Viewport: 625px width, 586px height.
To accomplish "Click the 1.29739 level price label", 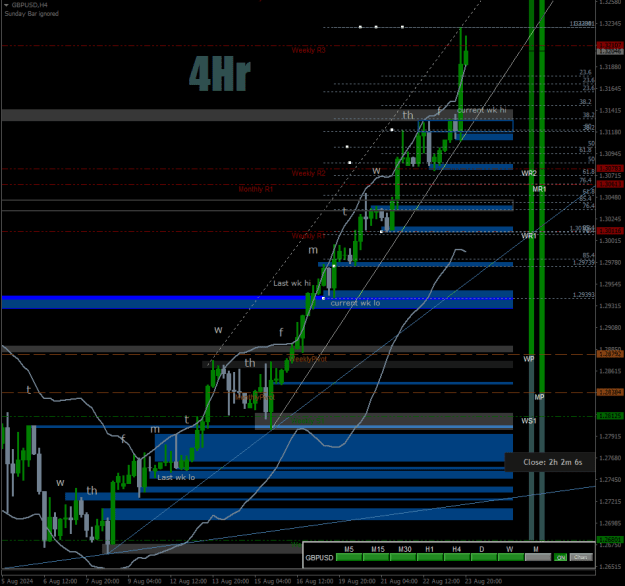I will tap(584, 262).
